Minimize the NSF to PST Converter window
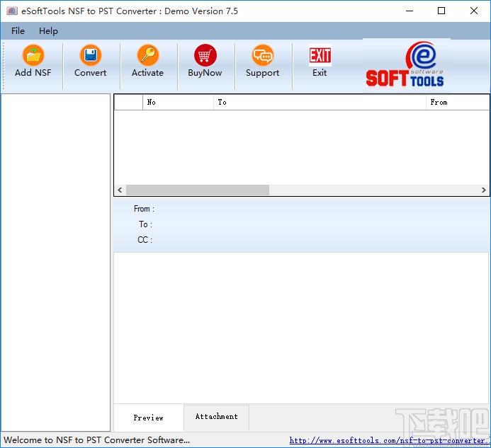The width and height of the screenshot is (491, 448). pyautogui.click(x=410, y=11)
